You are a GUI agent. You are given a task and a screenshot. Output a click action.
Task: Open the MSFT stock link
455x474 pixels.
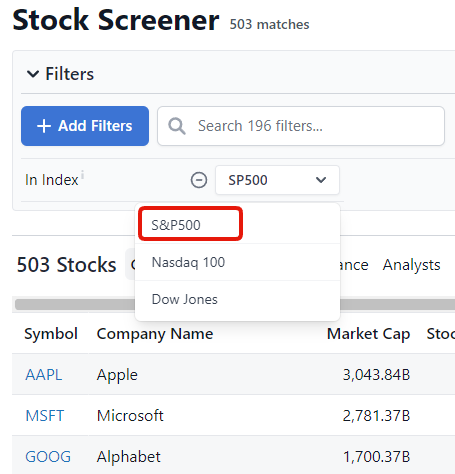pyautogui.click(x=45, y=416)
